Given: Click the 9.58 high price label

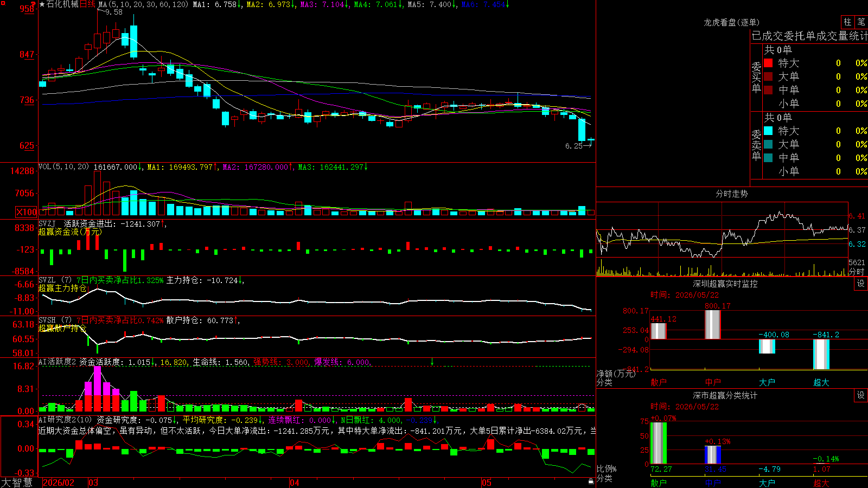Looking at the screenshot, I should click(x=114, y=12).
